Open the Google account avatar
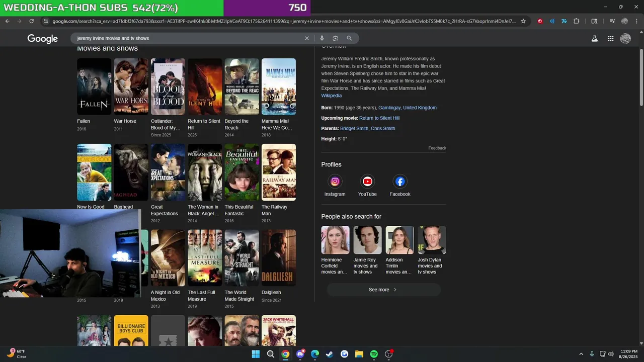Image resolution: width=644 pixels, height=362 pixels. (625, 38)
